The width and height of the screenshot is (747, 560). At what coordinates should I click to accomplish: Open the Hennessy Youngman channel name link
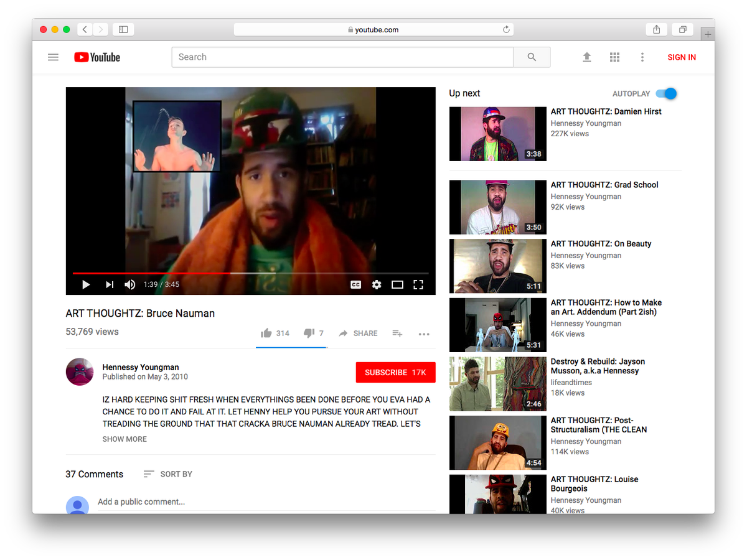pos(141,367)
